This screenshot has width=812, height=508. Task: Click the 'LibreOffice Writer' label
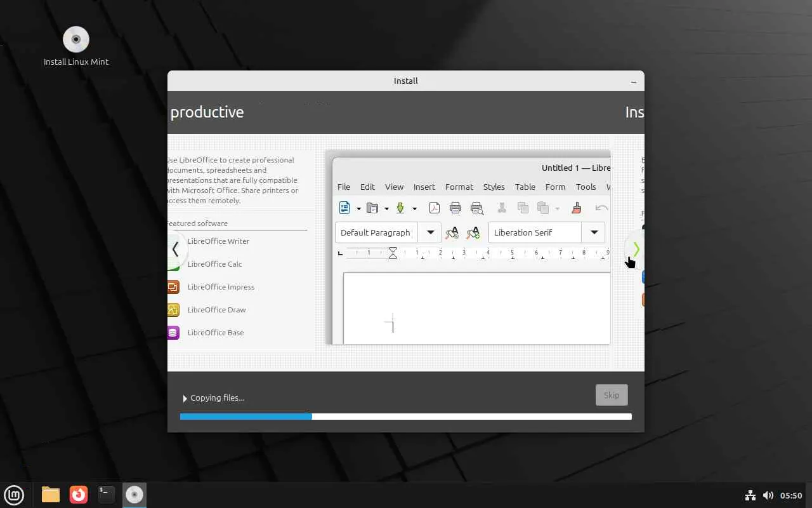pyautogui.click(x=218, y=241)
